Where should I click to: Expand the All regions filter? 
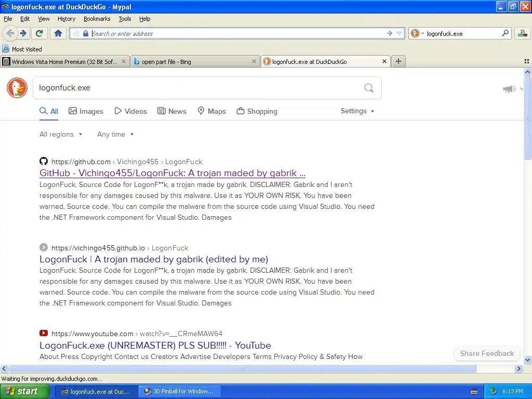(61, 135)
